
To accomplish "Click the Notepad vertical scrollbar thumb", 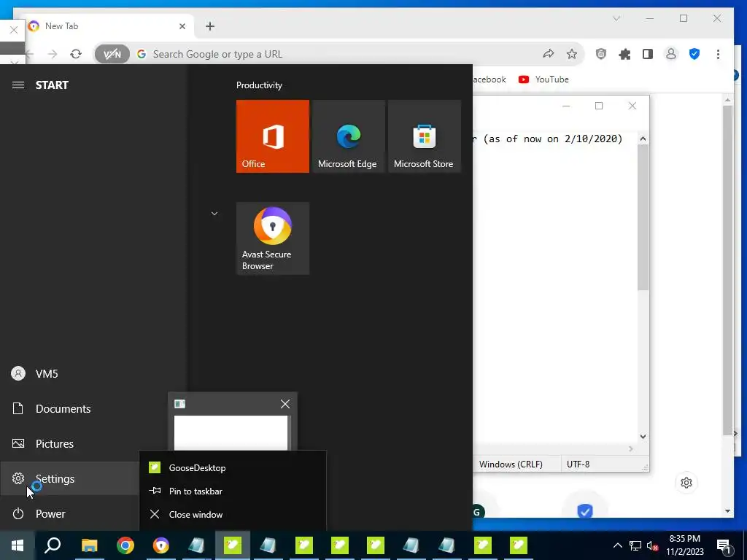I will point(643,217).
